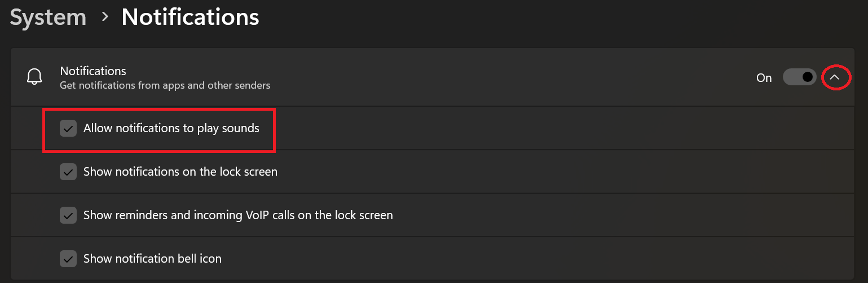The image size is (868, 283).
Task: Click the 'Get notifications from apps' description
Action: pyautogui.click(x=165, y=86)
